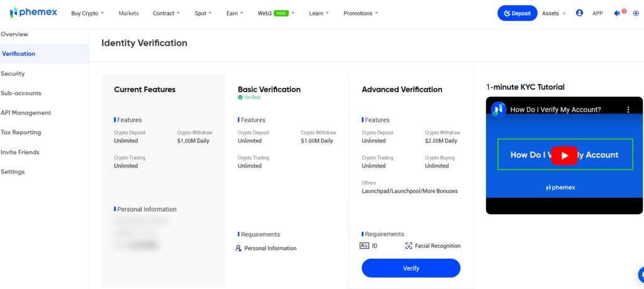Image resolution: width=644 pixels, height=289 pixels.
Task: Expand the Assets dropdown
Action: [553, 13]
